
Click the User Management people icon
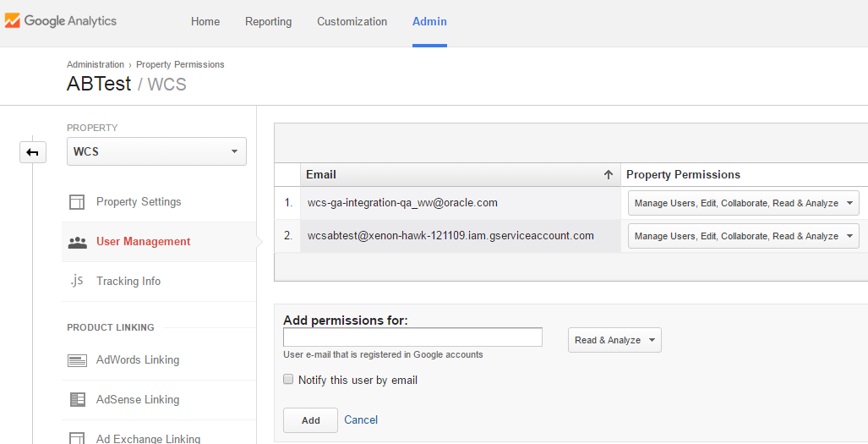[78, 242]
